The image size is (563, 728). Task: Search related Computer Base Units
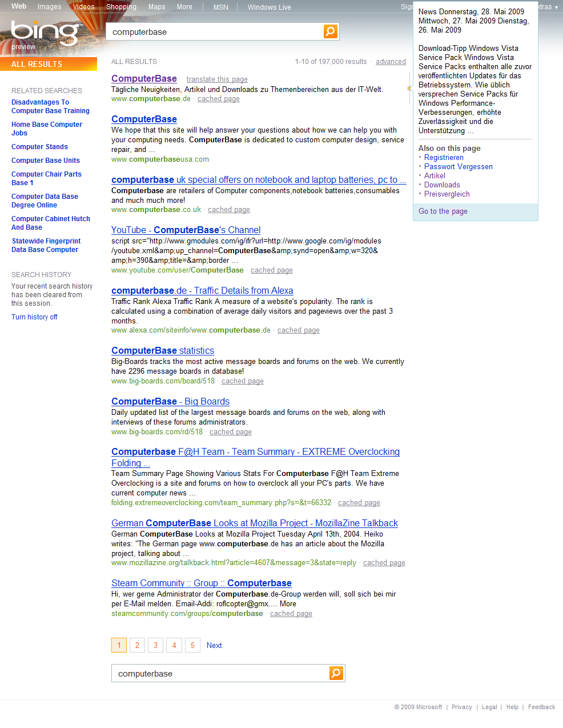[46, 161]
